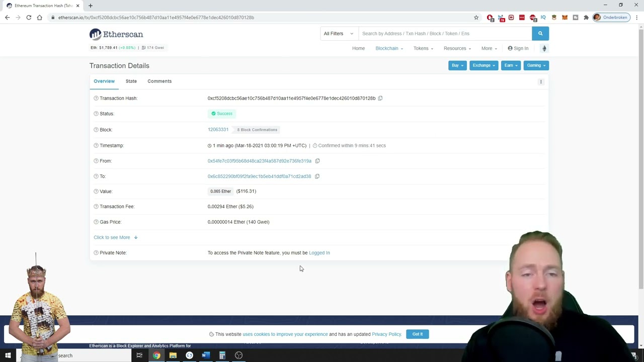Open a new browser tab
The height and width of the screenshot is (362, 644).
[x=91, y=6]
